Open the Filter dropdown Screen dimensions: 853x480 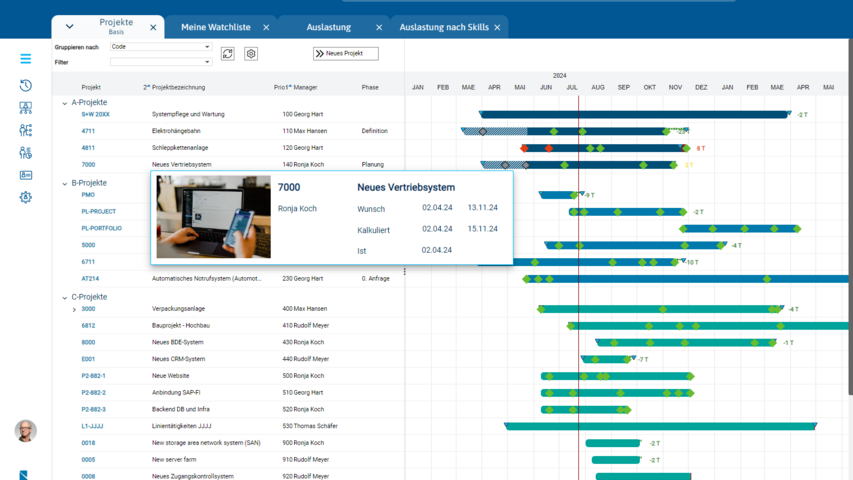[x=160, y=62]
